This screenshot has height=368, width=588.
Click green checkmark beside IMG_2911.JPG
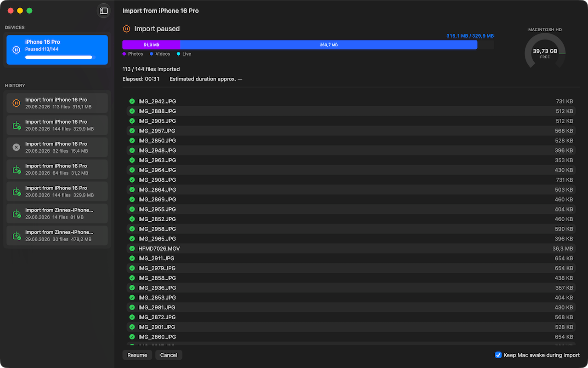(132, 258)
